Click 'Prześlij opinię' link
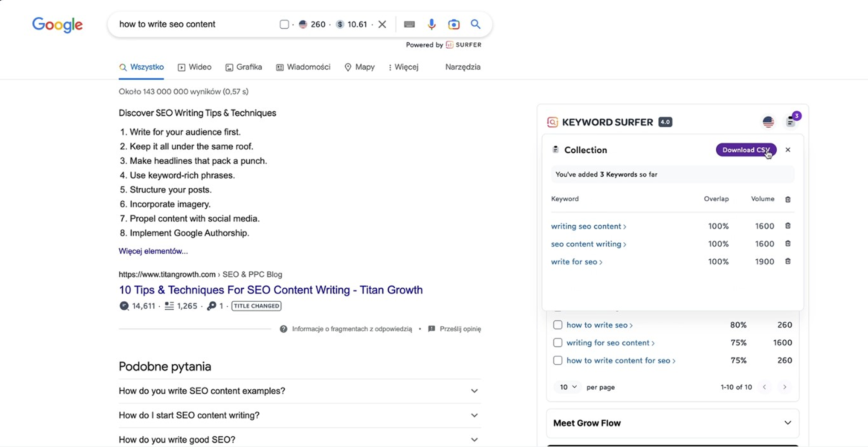The image size is (868, 447). (x=460, y=329)
